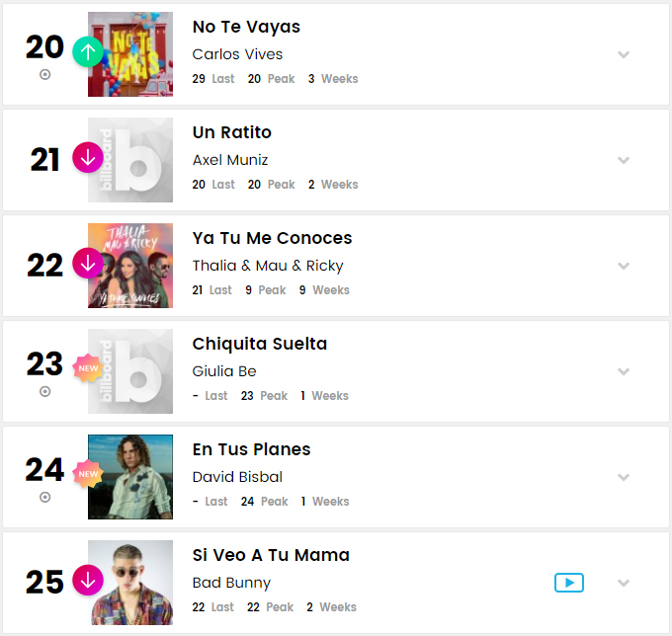Click the down-arrow trend icon at rank 22

[x=88, y=263]
